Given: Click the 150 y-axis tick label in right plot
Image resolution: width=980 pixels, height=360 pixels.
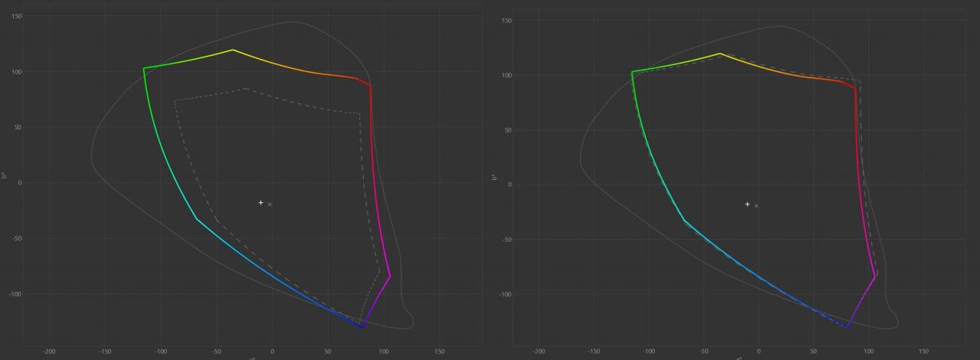Looking at the screenshot, I should [508, 20].
